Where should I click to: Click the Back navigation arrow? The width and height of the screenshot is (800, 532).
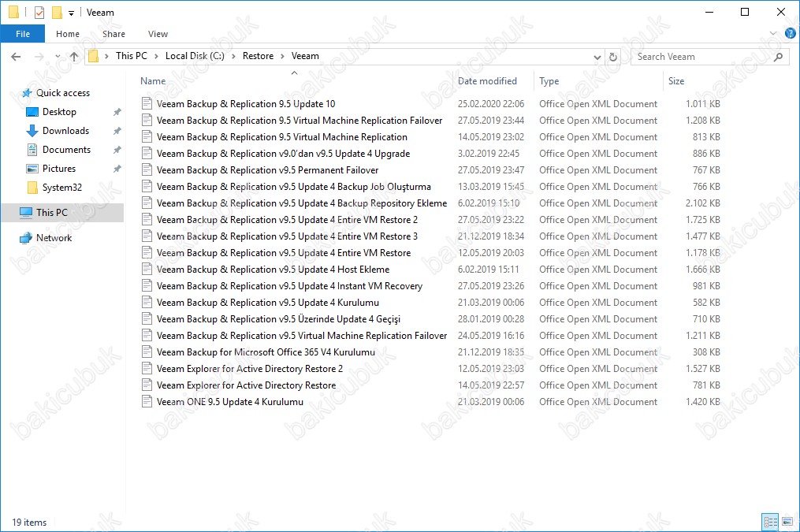[16, 57]
